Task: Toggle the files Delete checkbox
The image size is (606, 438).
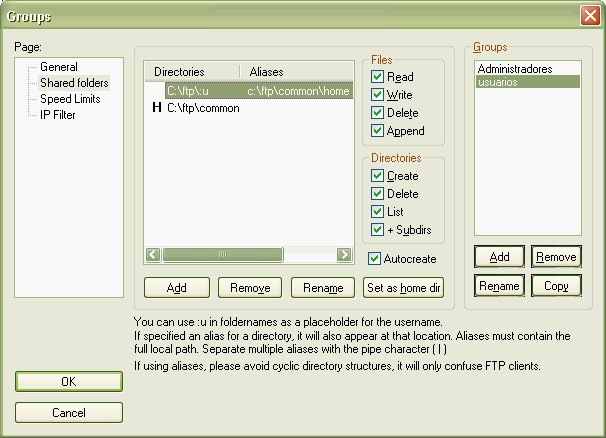Action: click(x=377, y=113)
